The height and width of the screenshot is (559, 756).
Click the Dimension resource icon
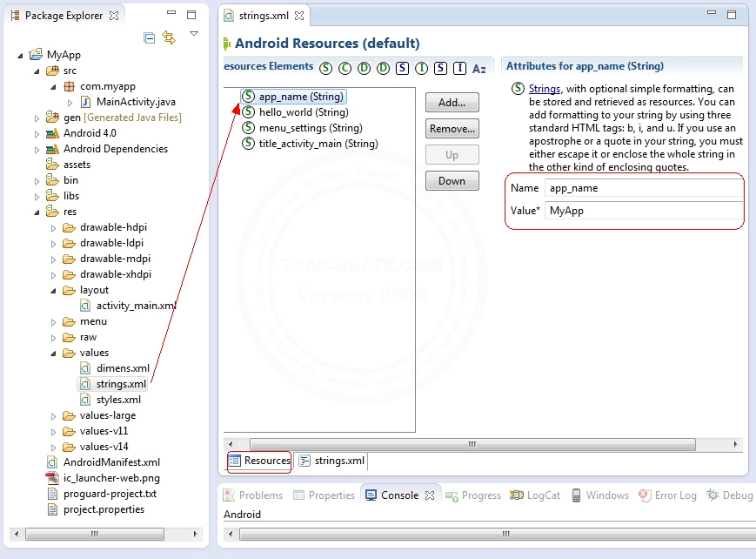click(x=364, y=67)
